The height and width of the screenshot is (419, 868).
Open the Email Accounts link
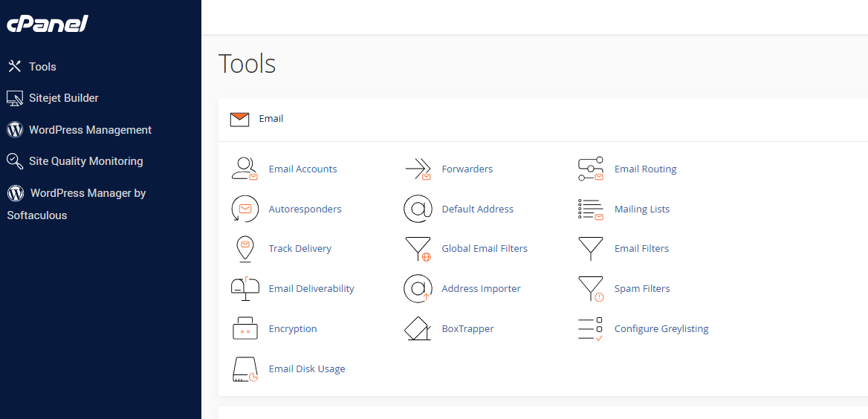click(x=302, y=169)
